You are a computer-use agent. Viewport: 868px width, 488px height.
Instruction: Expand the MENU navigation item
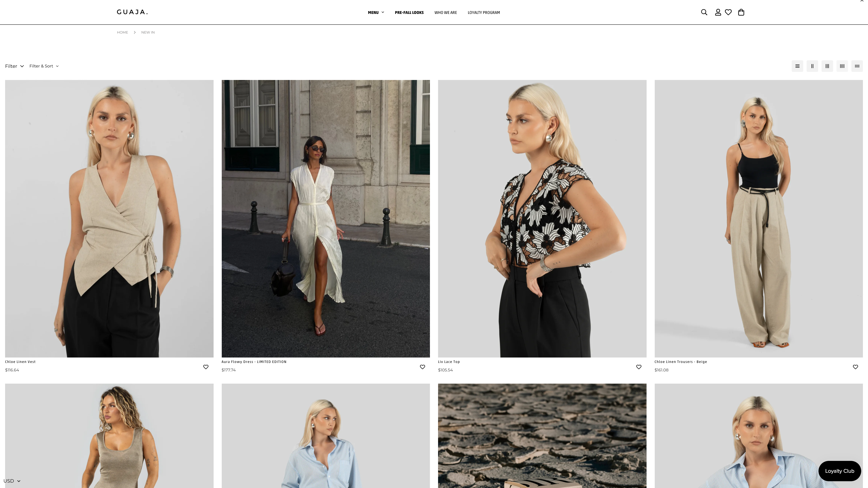click(x=376, y=13)
